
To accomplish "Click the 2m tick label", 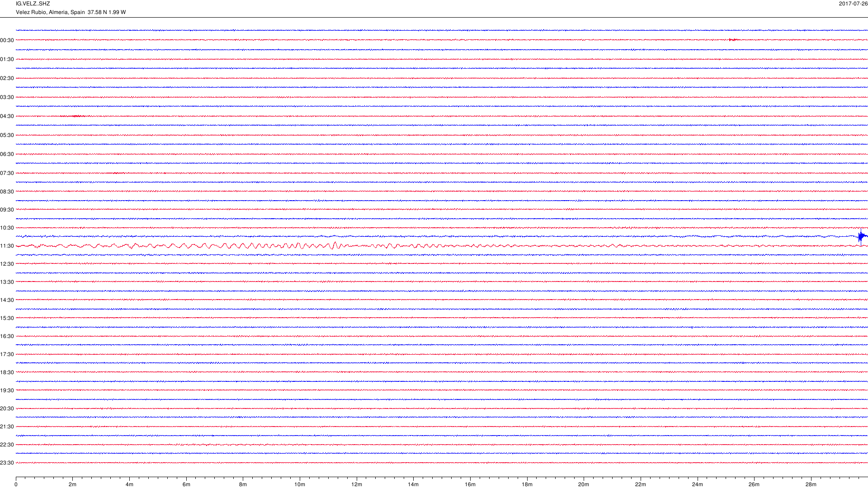I will pyautogui.click(x=72, y=484).
